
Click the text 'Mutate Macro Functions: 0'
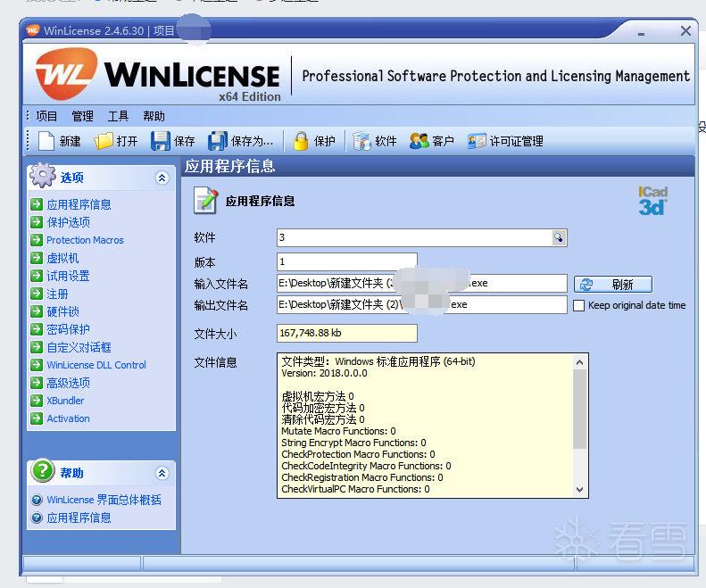click(x=338, y=431)
